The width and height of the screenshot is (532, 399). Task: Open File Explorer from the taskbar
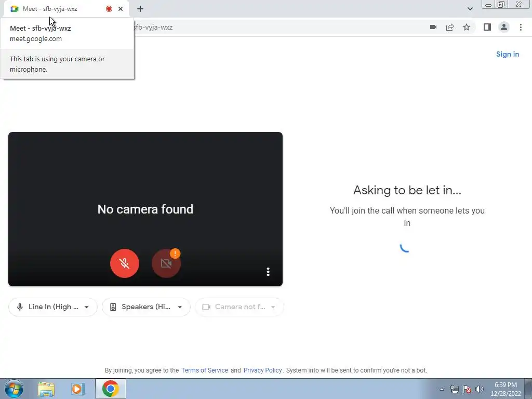tap(46, 389)
